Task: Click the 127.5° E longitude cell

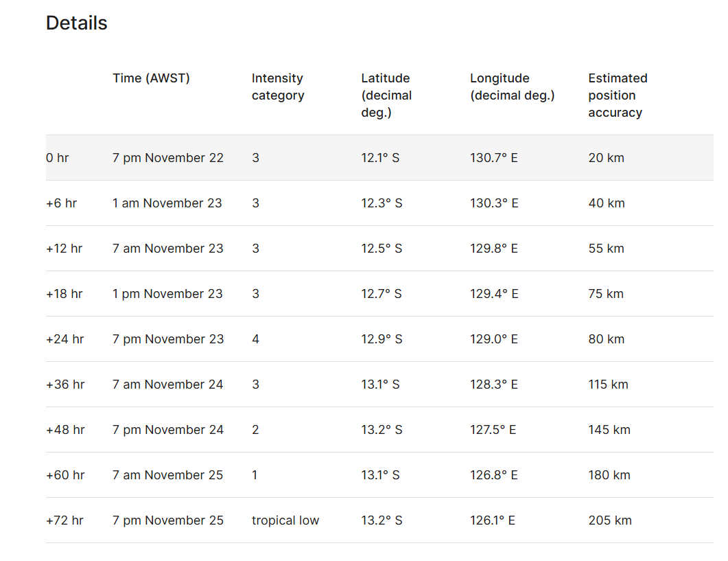Action: coord(493,430)
